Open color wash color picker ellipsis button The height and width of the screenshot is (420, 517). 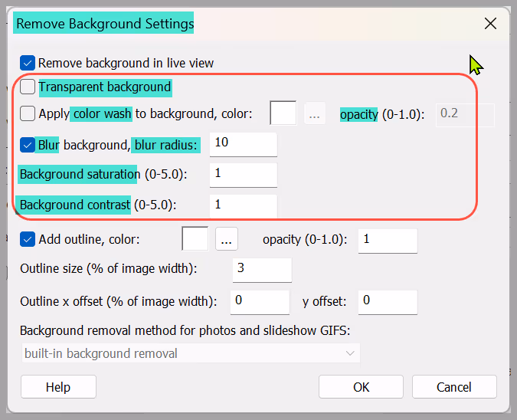click(x=315, y=113)
